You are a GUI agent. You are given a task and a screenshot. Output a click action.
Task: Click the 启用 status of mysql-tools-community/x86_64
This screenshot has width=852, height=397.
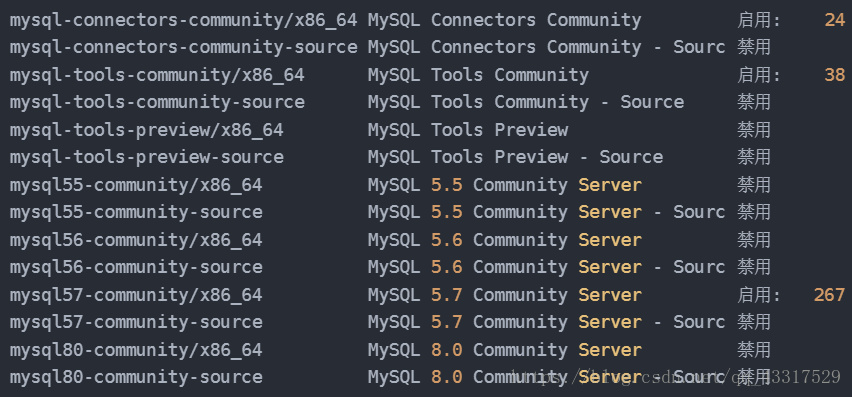pos(759,75)
